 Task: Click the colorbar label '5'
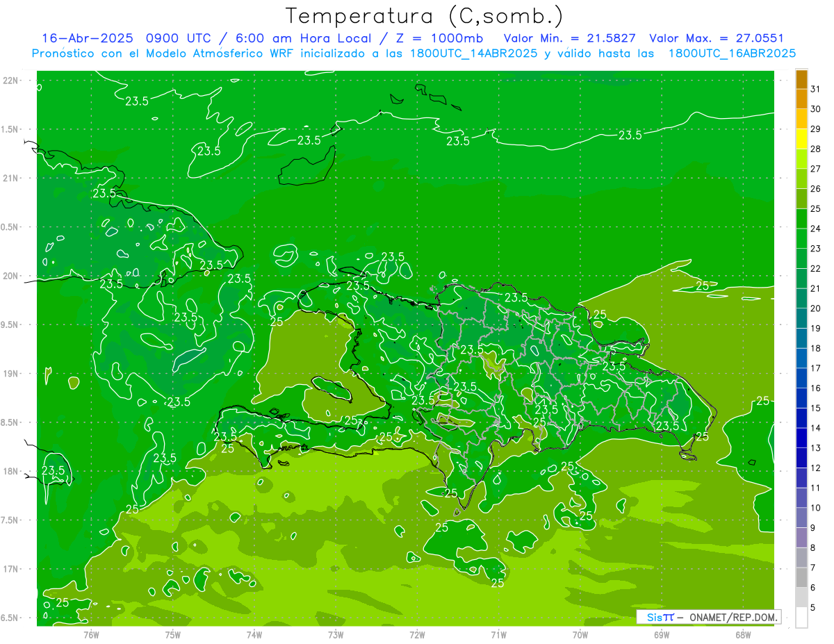click(813, 608)
